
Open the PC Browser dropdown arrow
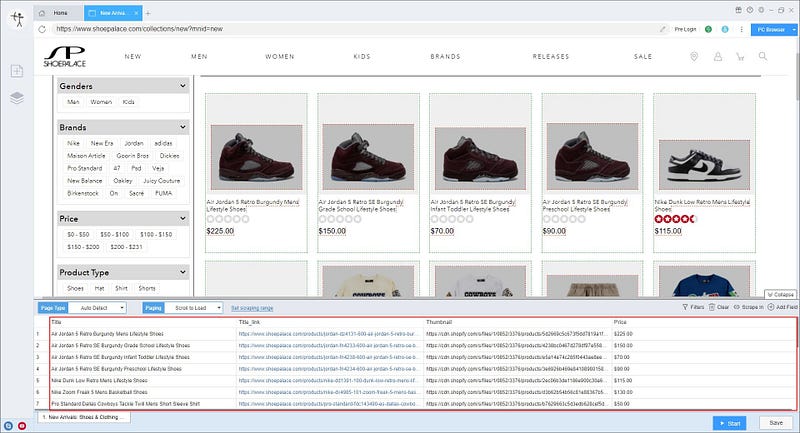pos(794,30)
